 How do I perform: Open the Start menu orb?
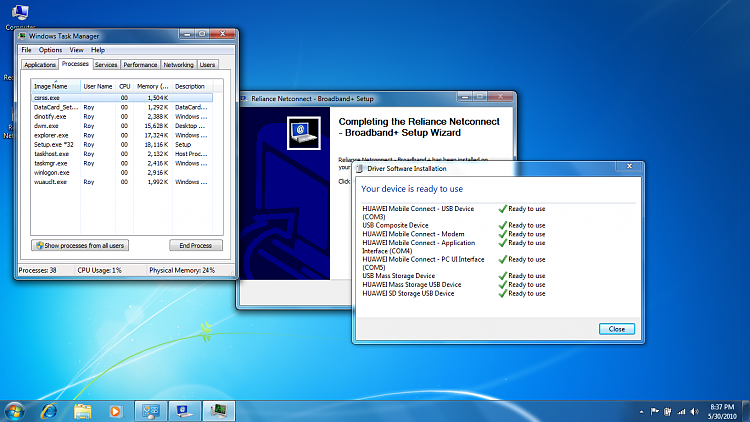pyautogui.click(x=14, y=411)
